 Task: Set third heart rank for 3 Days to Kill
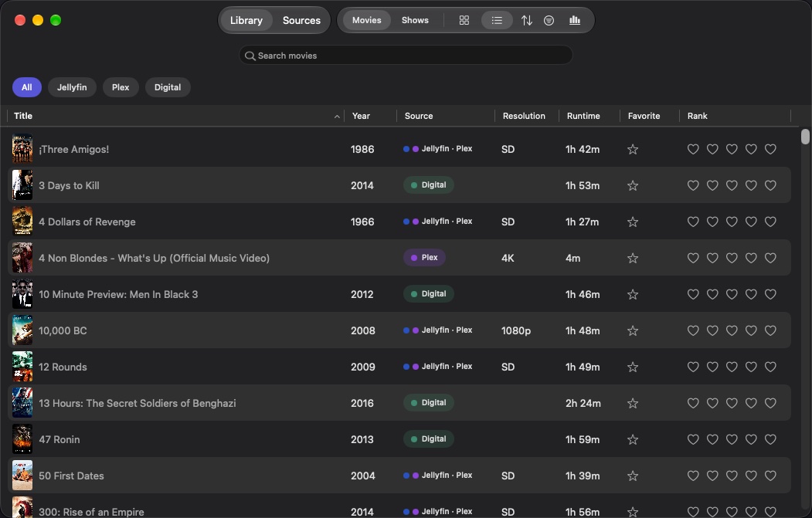coord(732,185)
